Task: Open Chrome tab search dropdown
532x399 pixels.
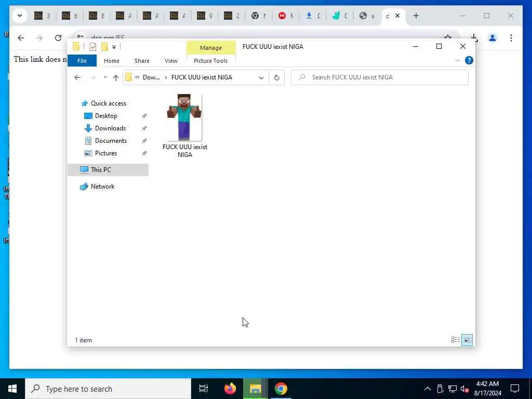Action: coord(20,16)
